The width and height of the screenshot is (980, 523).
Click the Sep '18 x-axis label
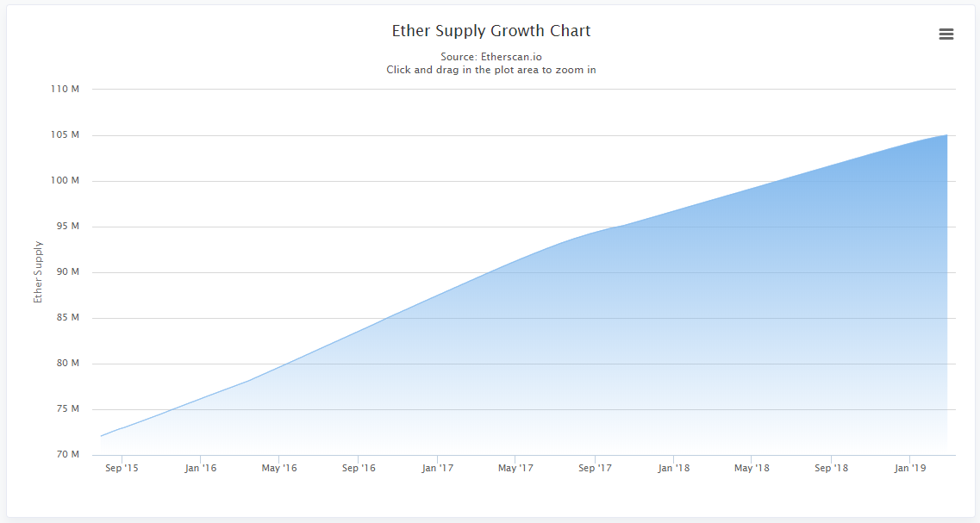click(x=831, y=468)
